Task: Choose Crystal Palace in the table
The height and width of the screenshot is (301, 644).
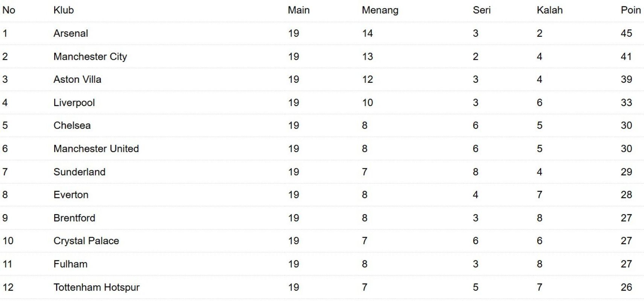Action: point(86,241)
